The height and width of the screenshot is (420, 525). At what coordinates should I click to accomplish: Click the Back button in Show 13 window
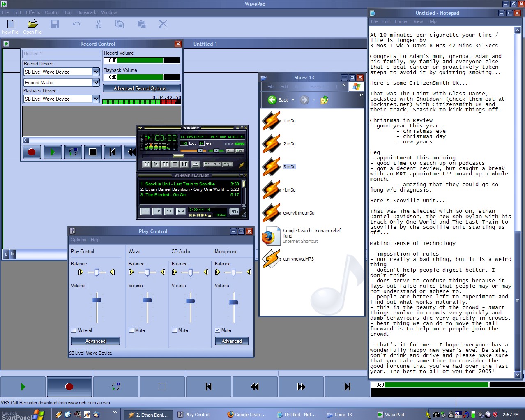(278, 100)
